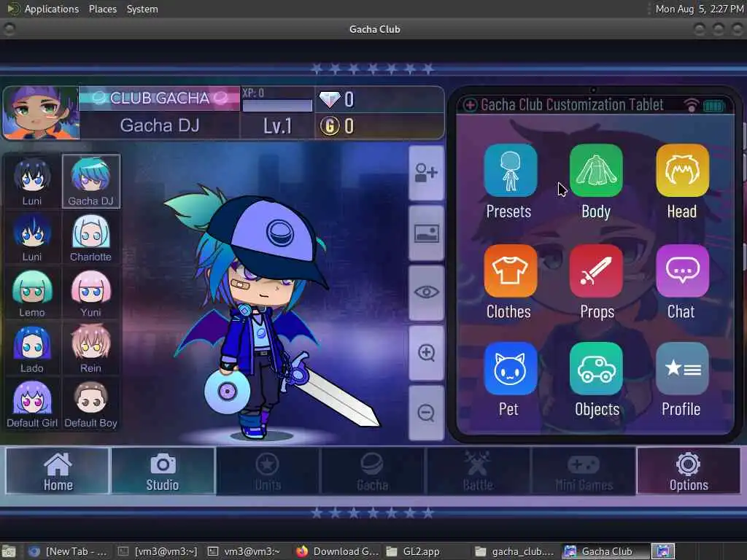
Task: Select the Lemo character slot
Action: coord(32,292)
